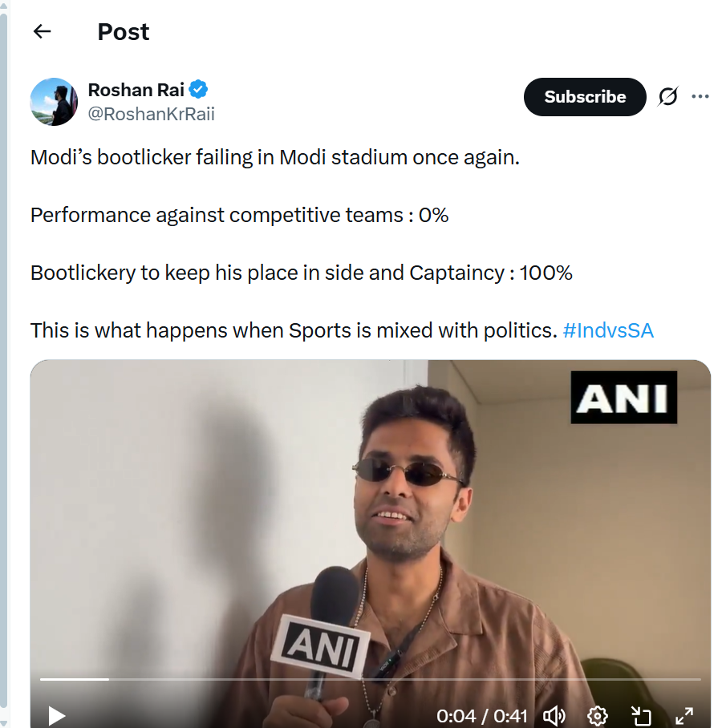Viewport: 722px width, 728px height.
Task: Open Grok explain-this-post icon
Action: point(667,97)
